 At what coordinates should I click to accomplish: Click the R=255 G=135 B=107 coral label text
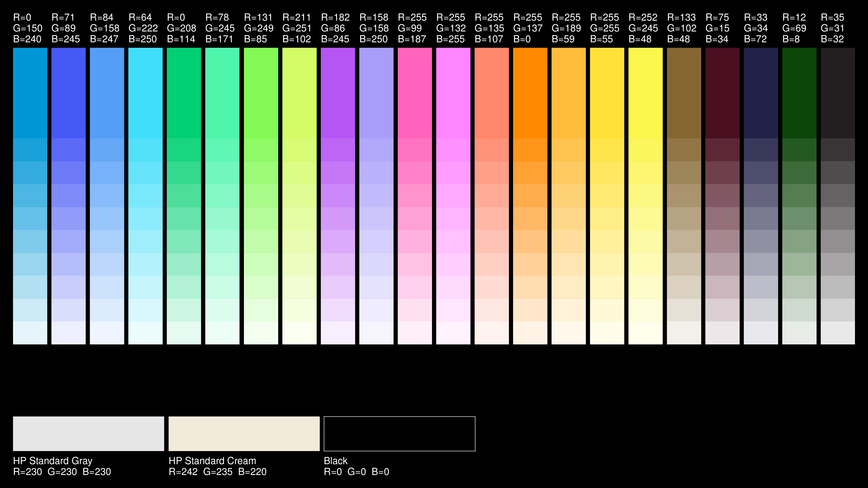pos(489,28)
